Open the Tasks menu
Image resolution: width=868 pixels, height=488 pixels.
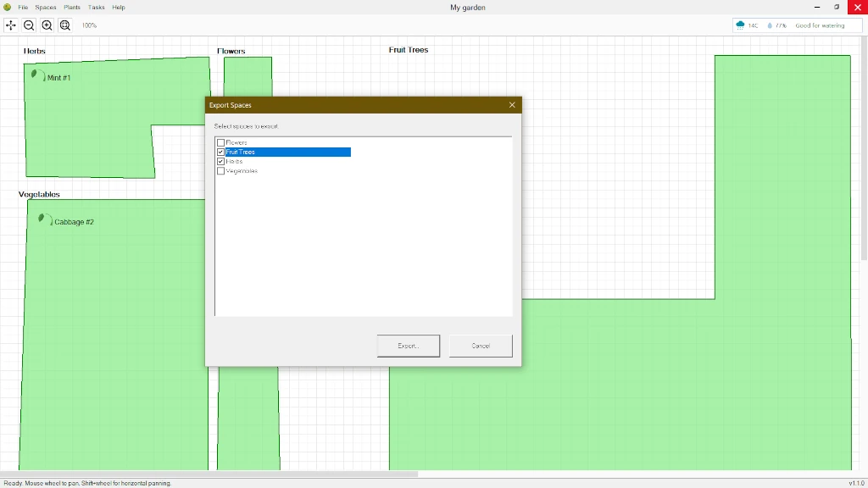[96, 7]
